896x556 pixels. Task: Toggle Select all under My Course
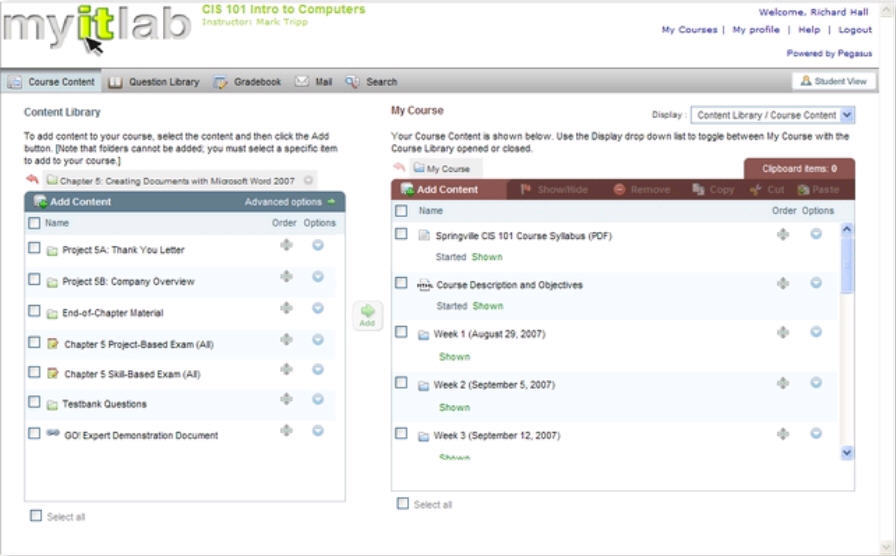[x=403, y=503]
